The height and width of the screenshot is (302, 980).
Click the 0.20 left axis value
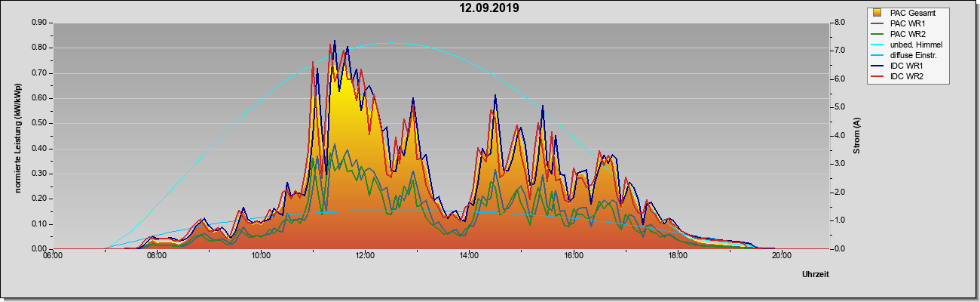click(x=40, y=199)
